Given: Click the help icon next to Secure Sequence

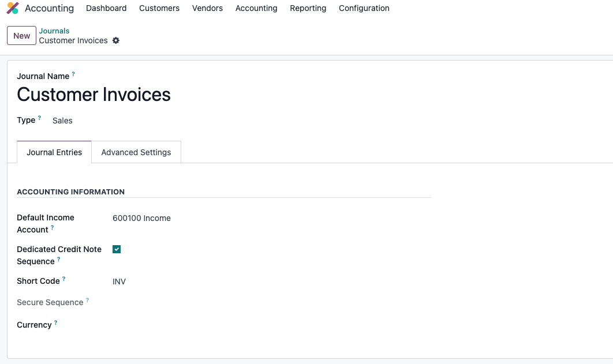Looking at the screenshot, I should coord(87,300).
